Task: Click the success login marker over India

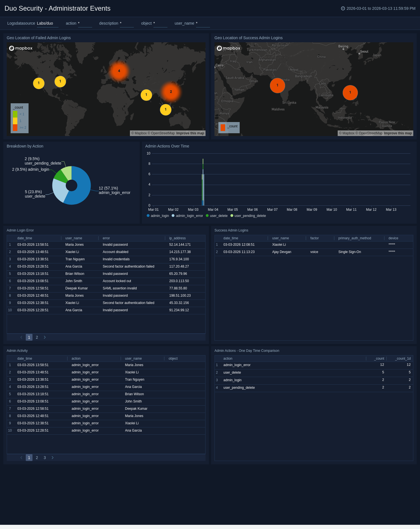Action: pyautogui.click(x=277, y=85)
